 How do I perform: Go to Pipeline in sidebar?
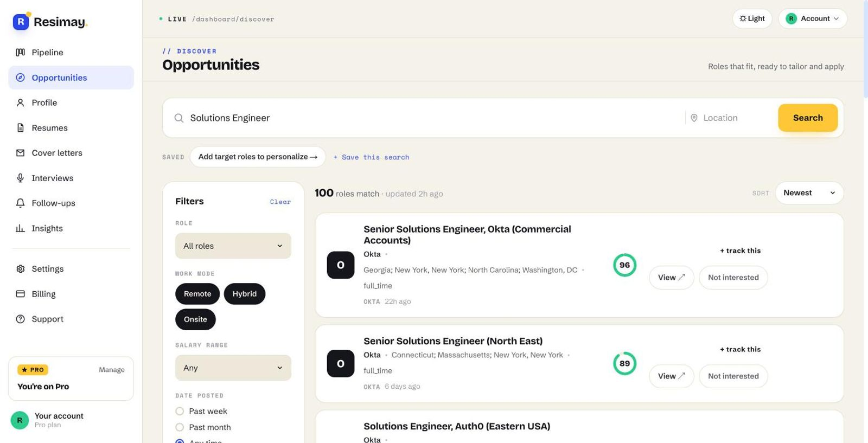71,53
